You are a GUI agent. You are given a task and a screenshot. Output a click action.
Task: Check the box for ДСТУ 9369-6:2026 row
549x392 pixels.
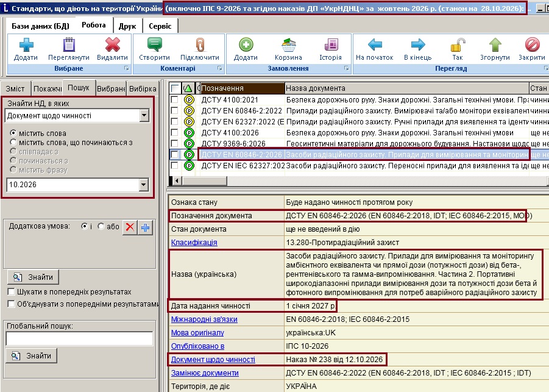[174, 143]
